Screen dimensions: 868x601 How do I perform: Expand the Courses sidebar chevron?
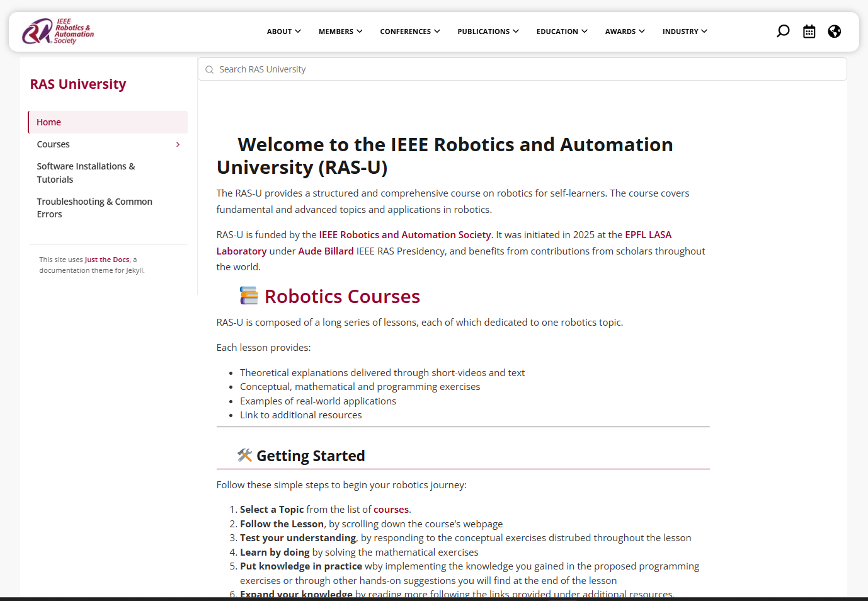click(178, 144)
